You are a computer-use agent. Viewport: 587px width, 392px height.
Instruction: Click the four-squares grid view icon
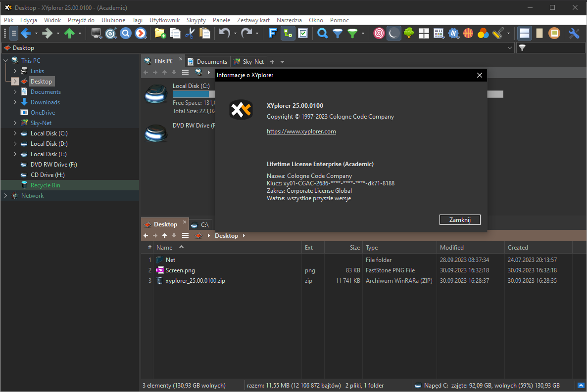pyautogui.click(x=424, y=34)
